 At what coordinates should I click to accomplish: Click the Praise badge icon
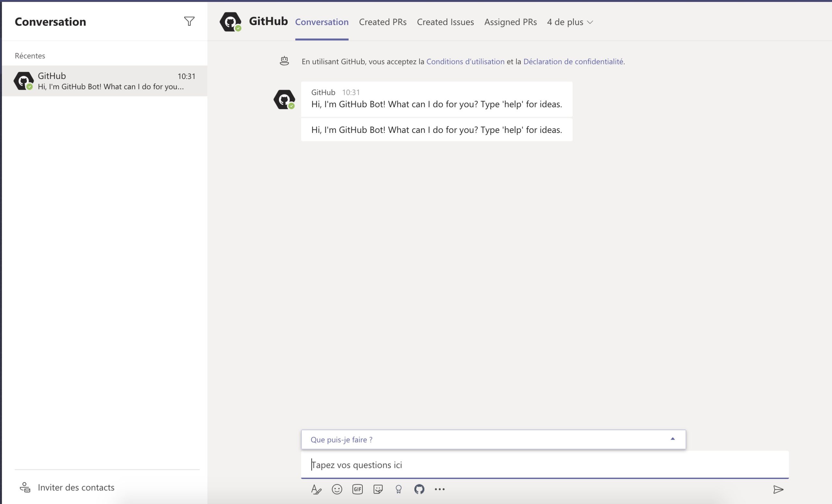(398, 489)
